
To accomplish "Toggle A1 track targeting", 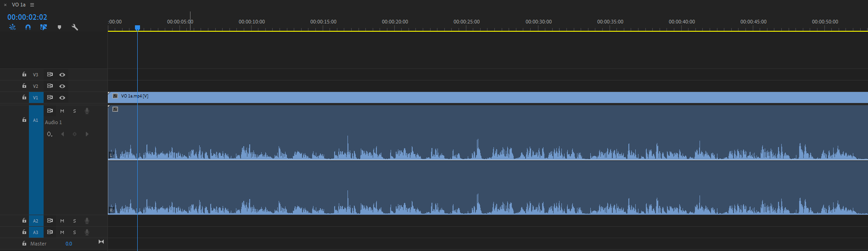I will coord(36,160).
